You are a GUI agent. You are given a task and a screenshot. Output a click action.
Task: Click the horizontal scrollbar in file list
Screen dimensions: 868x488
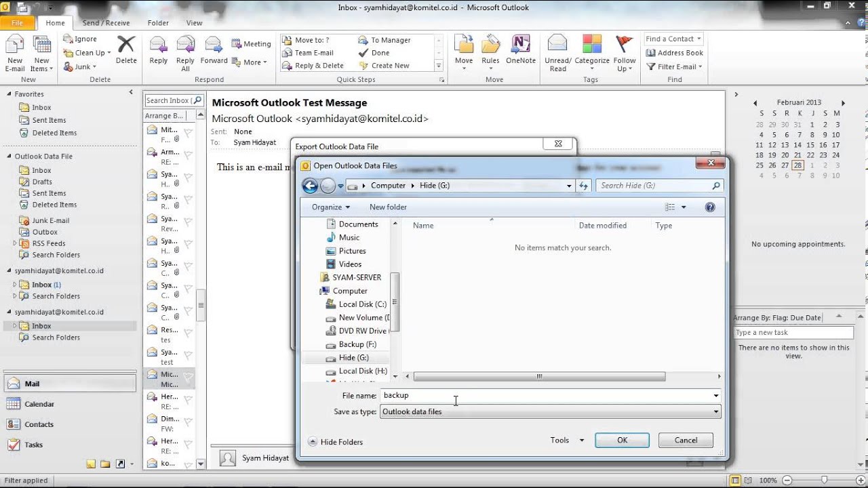(x=539, y=377)
